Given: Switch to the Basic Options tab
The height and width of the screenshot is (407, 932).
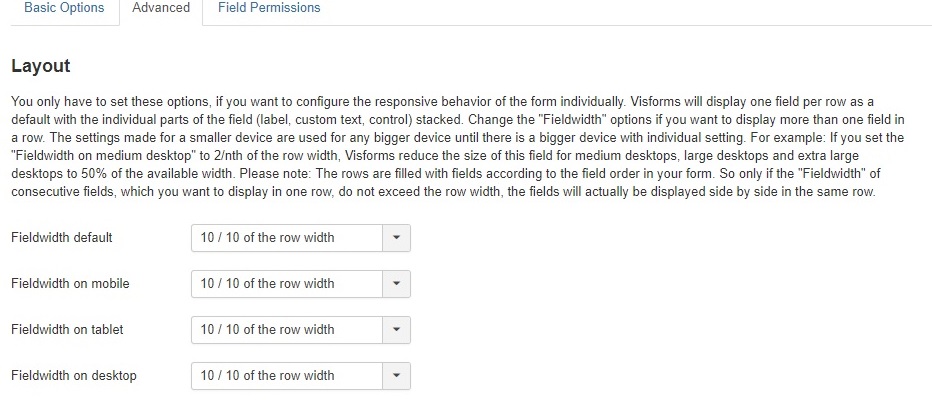Looking at the screenshot, I should point(64,8).
